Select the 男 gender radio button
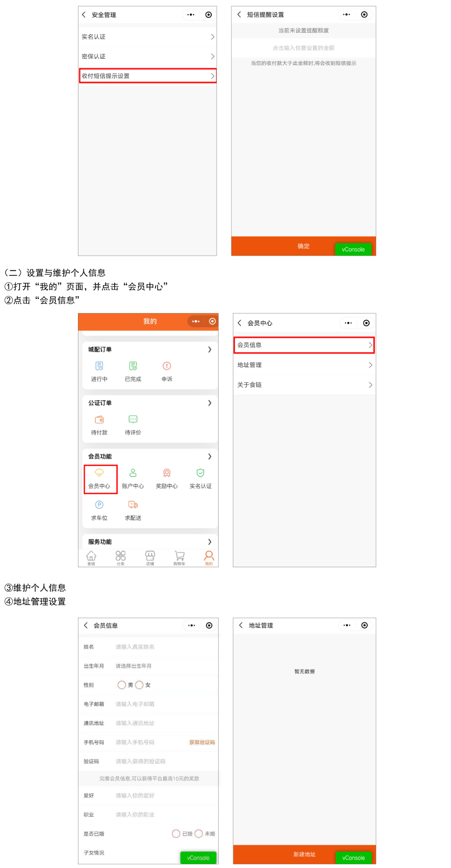 122,685
